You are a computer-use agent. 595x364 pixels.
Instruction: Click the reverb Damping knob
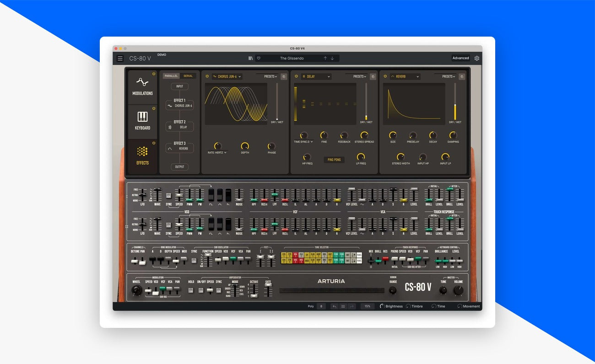(453, 135)
